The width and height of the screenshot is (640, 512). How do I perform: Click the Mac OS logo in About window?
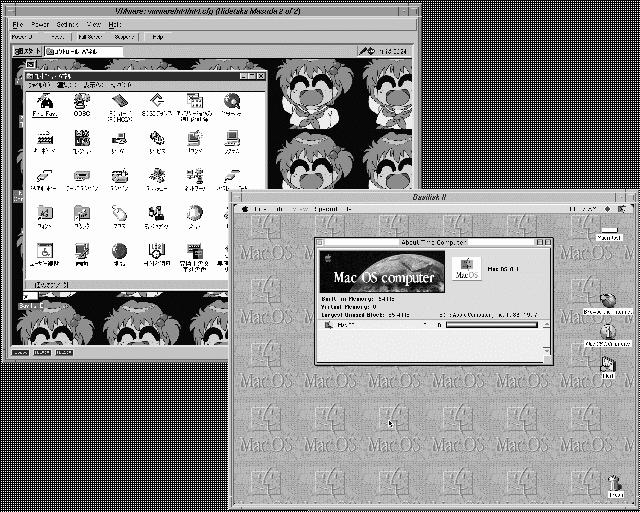(467, 269)
